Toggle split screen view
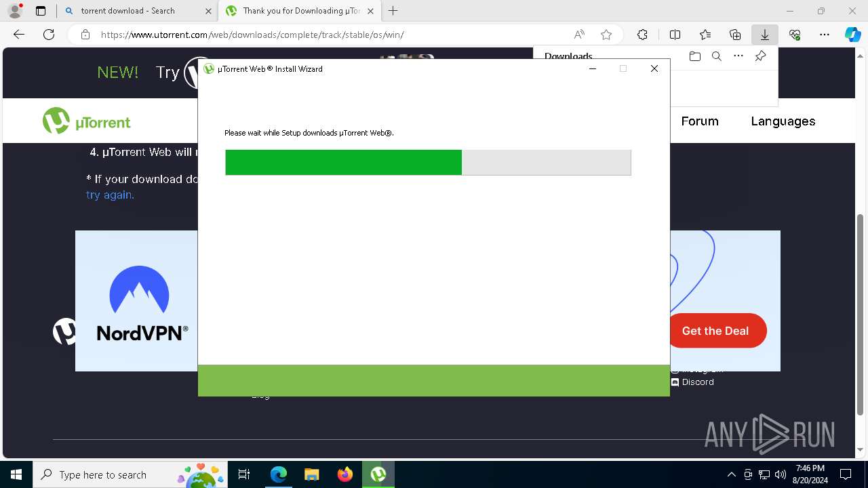Image resolution: width=868 pixels, height=488 pixels. tap(675, 35)
